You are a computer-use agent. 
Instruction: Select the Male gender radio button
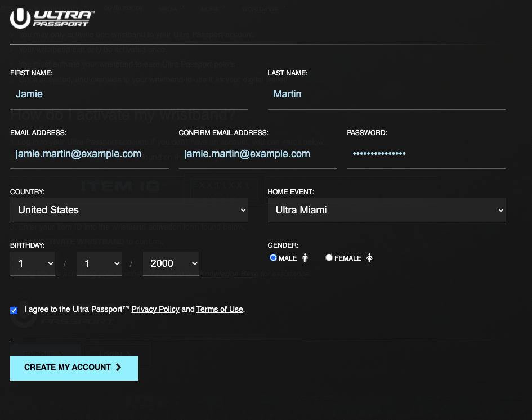tap(274, 258)
